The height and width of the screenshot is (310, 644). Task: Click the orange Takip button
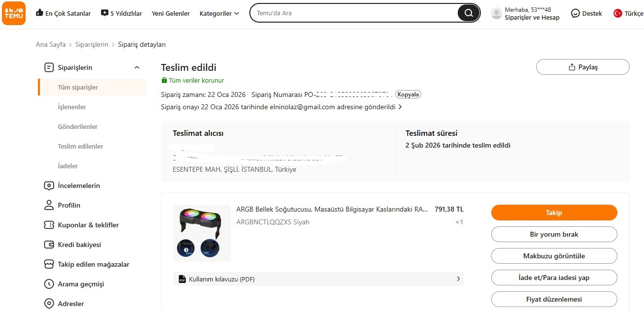(554, 213)
